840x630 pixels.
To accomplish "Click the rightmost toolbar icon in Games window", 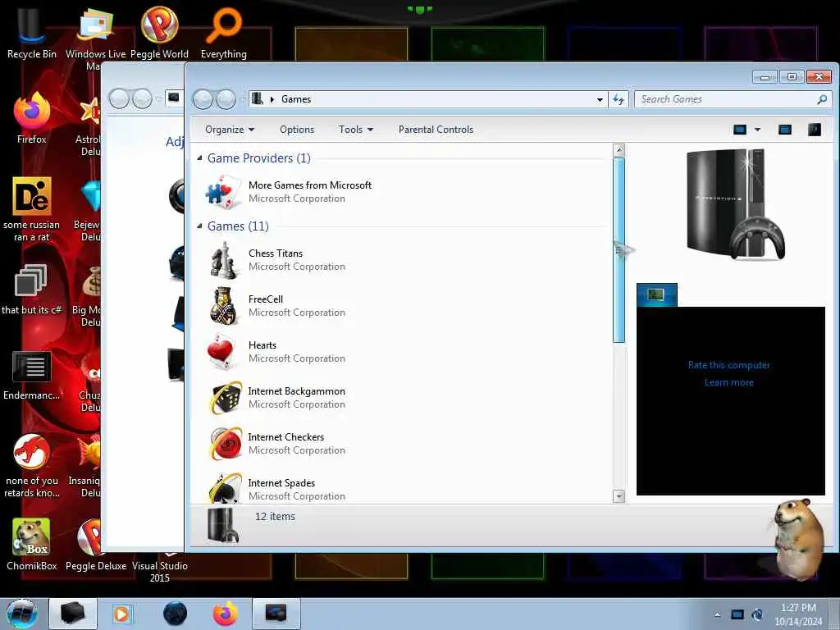I will point(815,130).
